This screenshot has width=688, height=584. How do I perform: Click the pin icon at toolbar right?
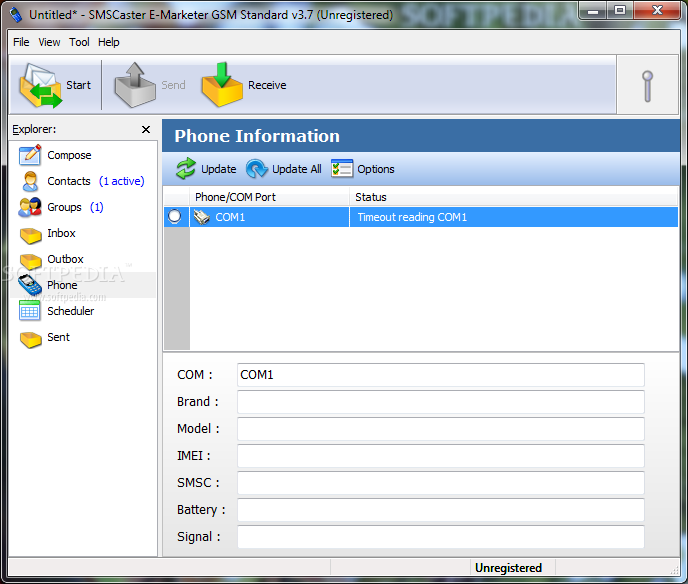pyautogui.click(x=647, y=86)
